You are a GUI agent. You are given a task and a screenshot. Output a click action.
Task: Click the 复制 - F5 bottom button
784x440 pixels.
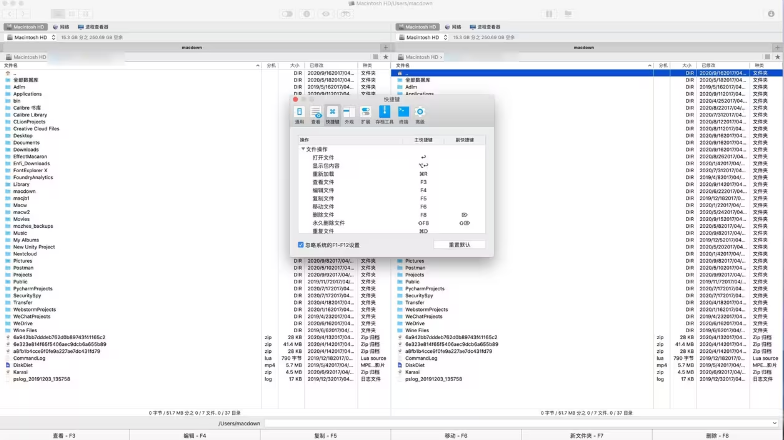click(x=326, y=436)
